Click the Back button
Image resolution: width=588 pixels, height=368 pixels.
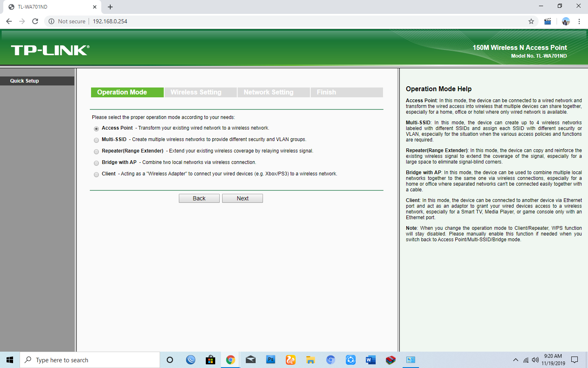[199, 198]
